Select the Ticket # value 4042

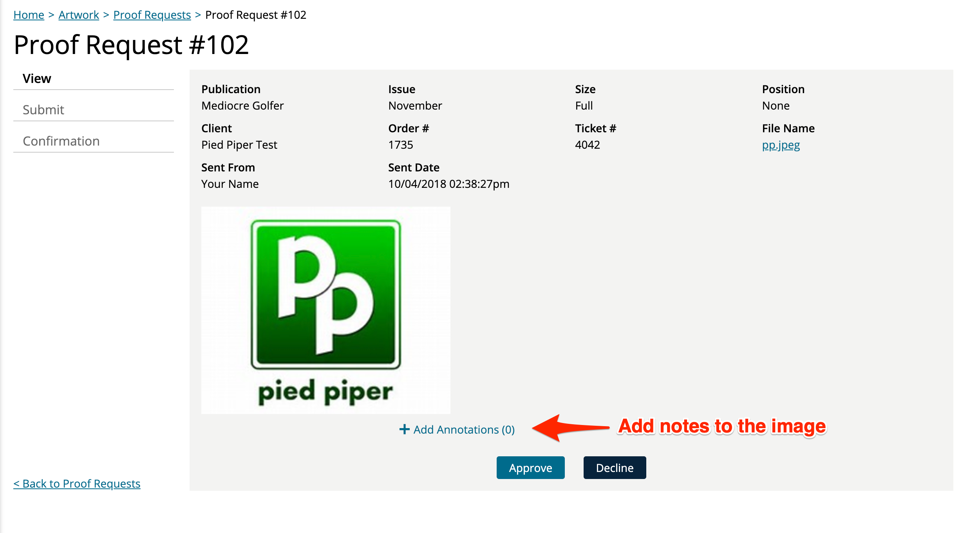coord(587,145)
